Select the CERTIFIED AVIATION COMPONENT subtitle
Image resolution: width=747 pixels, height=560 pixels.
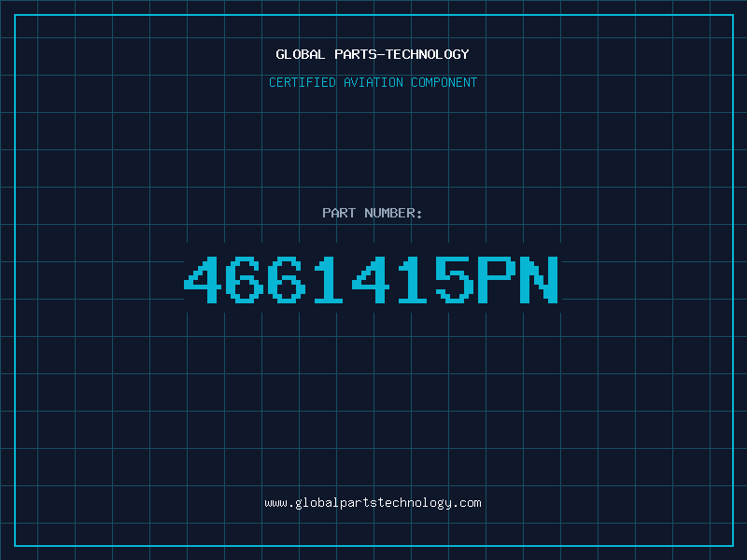(x=373, y=82)
